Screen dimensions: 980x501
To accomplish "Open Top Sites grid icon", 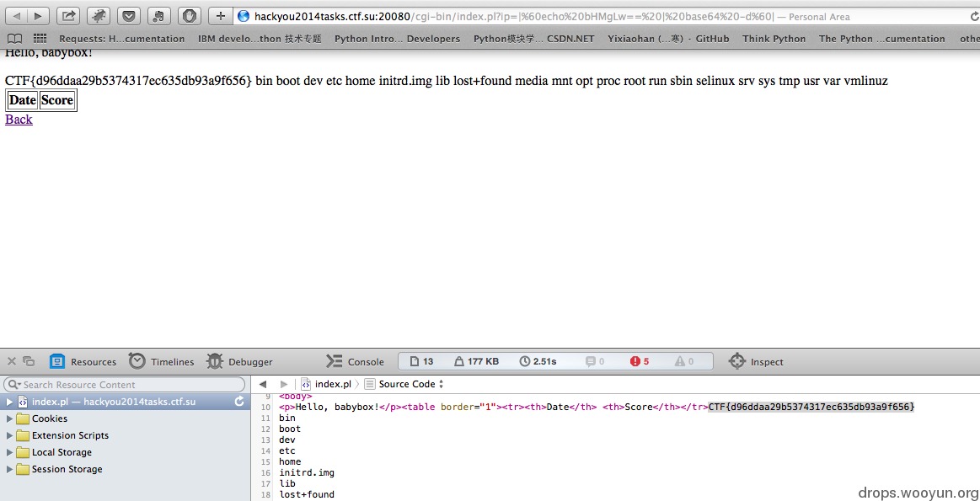I will 40,39.
